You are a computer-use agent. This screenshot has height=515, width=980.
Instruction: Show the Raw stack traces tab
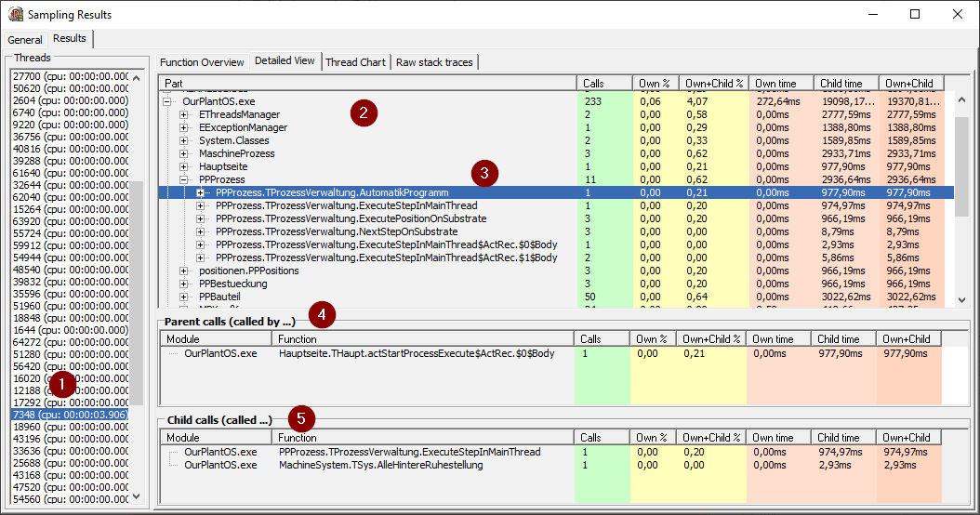point(434,62)
